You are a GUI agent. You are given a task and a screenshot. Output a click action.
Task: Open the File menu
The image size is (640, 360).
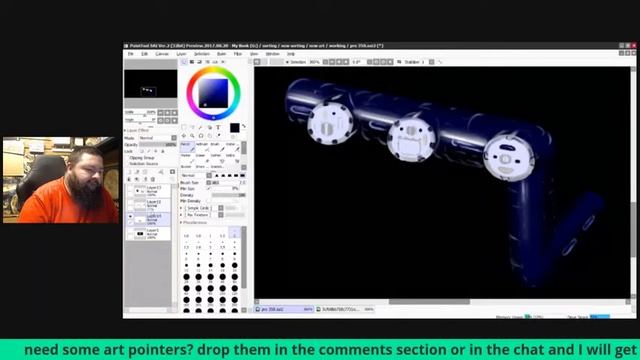click(x=131, y=54)
